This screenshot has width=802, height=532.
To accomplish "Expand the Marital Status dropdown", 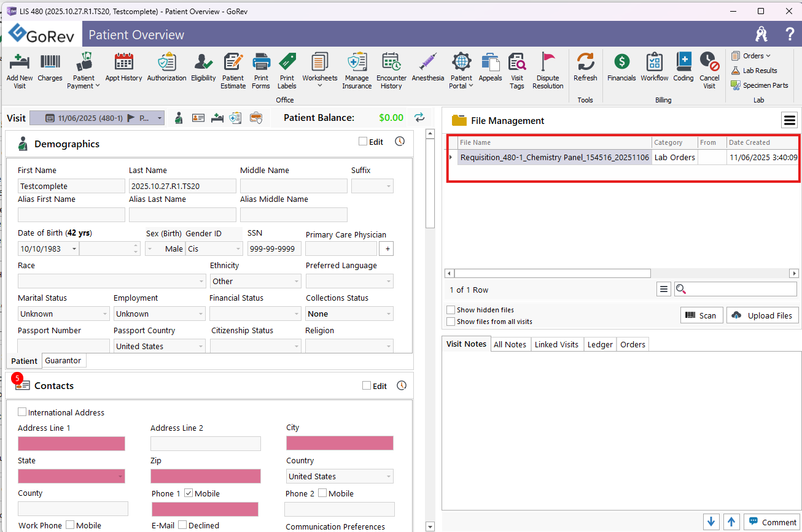I will [x=104, y=314].
